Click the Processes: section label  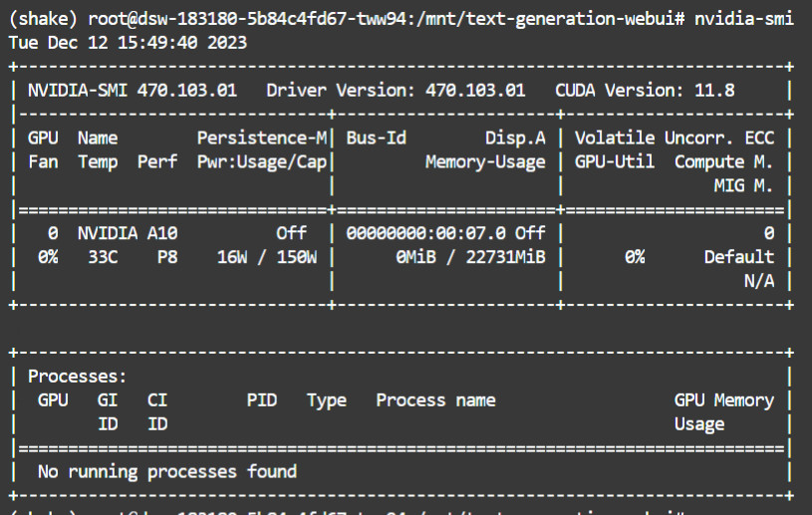[x=78, y=377]
